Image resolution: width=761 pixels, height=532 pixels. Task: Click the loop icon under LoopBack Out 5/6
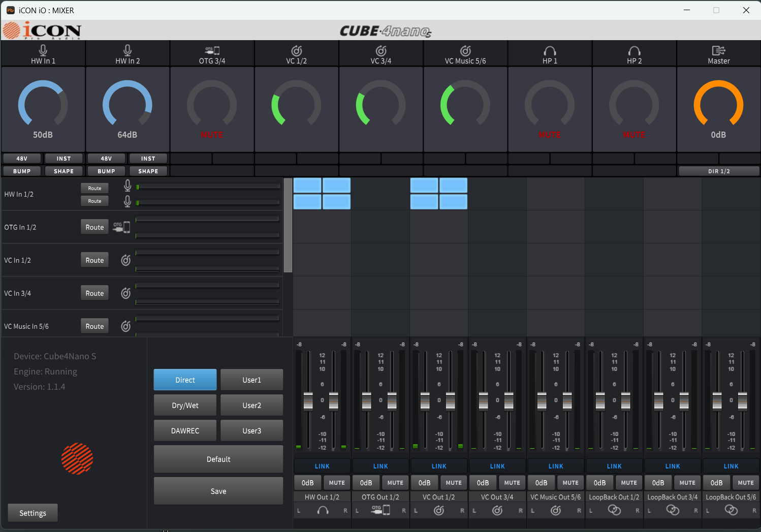(x=731, y=510)
